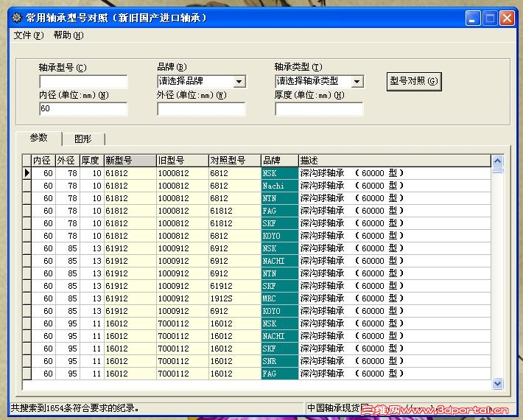Screen dimensions: 523x420
Task: Click the 型号对照(G) button
Action: pos(414,81)
